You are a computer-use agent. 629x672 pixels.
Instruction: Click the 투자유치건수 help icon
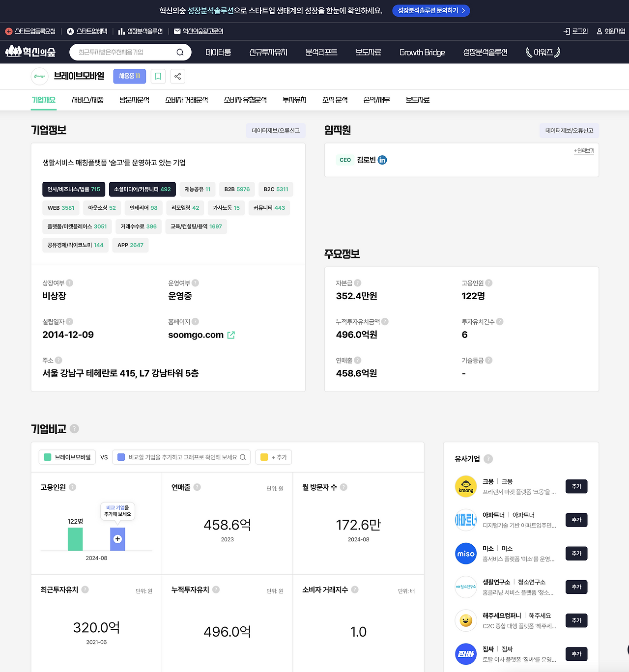coord(500,322)
